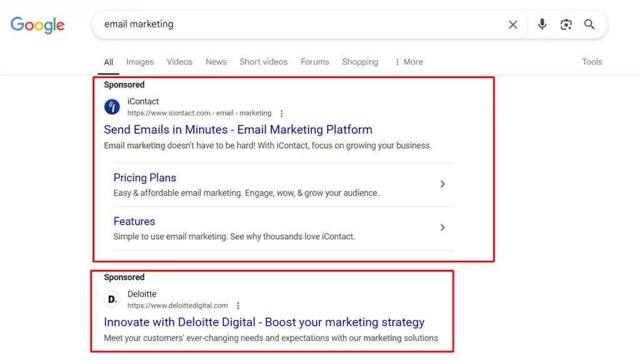The width and height of the screenshot is (640, 364).
Task: Click the iContact favicon icon
Action: 112,107
